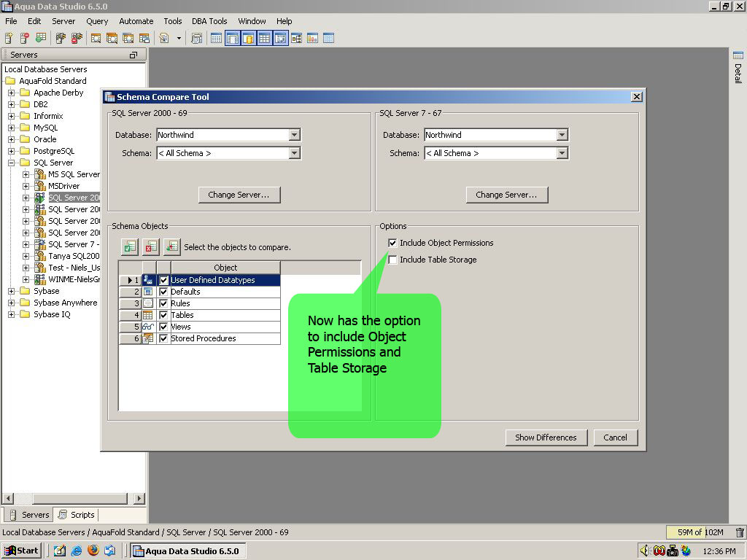Click the Internet Explorer quick launch icon
The image size is (747, 560).
click(x=76, y=551)
